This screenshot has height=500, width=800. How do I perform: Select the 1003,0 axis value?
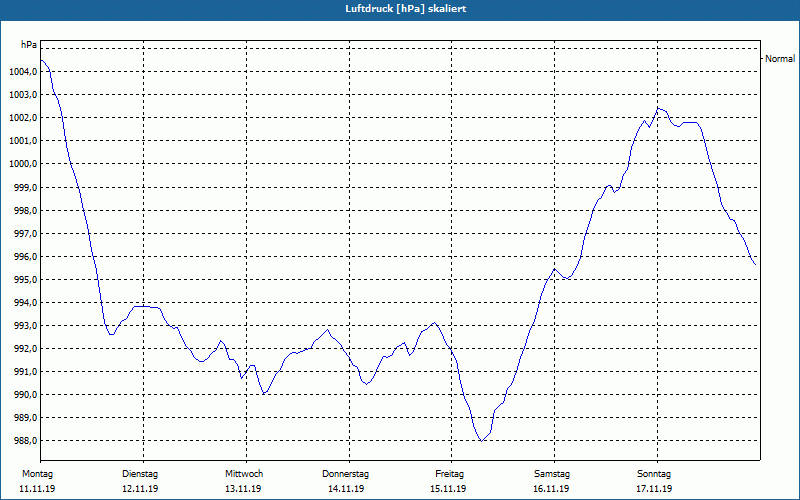pyautogui.click(x=23, y=95)
